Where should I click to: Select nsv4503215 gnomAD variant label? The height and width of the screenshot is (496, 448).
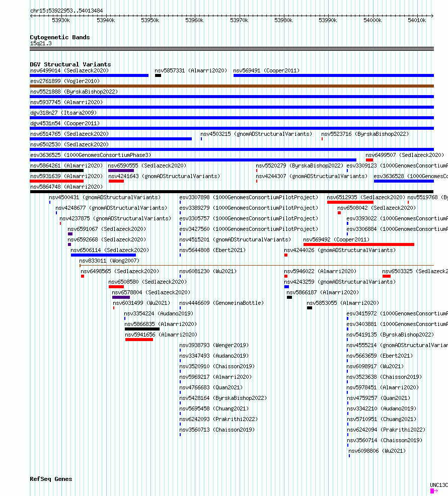point(256,134)
